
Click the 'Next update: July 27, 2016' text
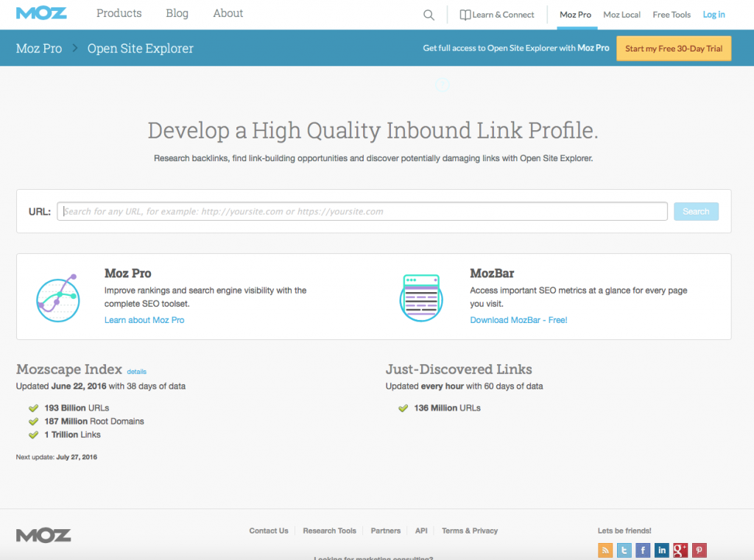coord(56,457)
